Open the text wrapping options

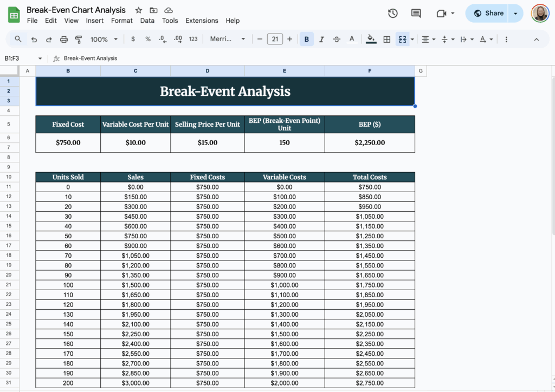tap(464, 39)
